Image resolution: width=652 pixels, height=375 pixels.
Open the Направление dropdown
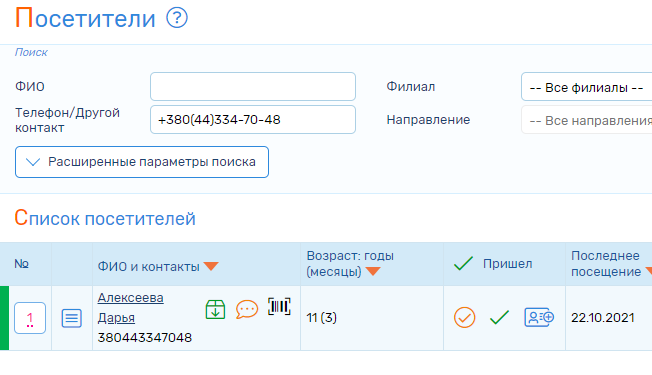tap(586, 120)
